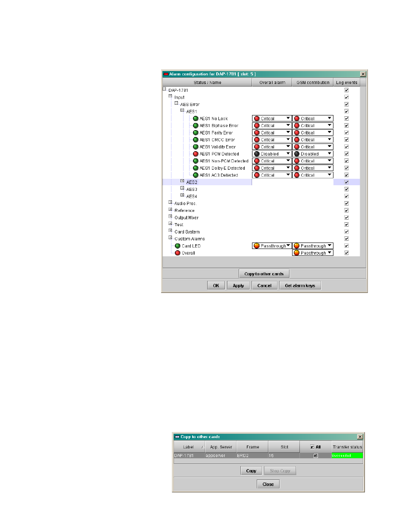Image resolution: width=411 pixels, height=532 pixels.
Task: Open Overall alarm Passthrough dropdown for Card LED
Action: pos(272,246)
